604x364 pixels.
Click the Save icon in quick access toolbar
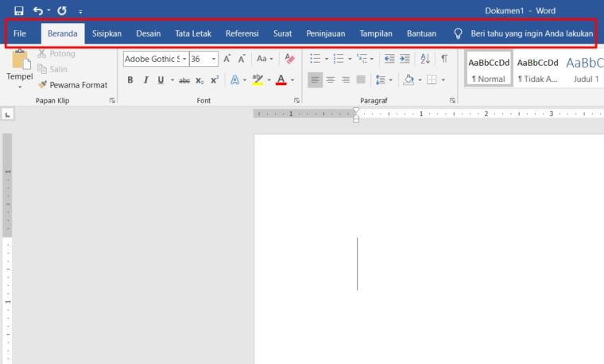click(x=18, y=11)
